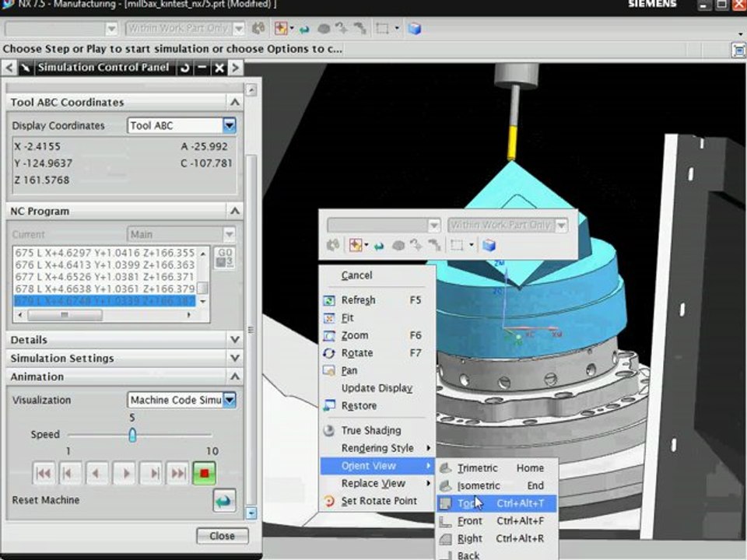Image resolution: width=747 pixels, height=560 pixels.
Task: Click Set Rotate Point option
Action: coord(378,502)
